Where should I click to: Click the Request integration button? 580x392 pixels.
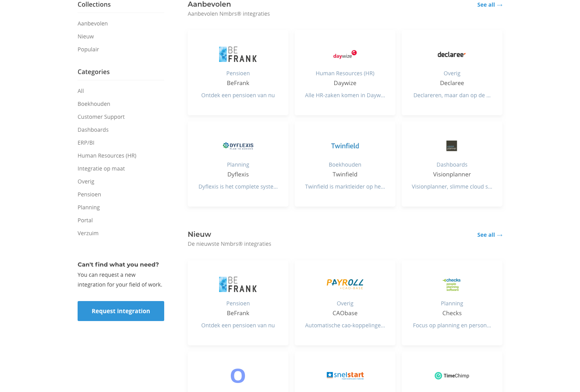coord(121,311)
